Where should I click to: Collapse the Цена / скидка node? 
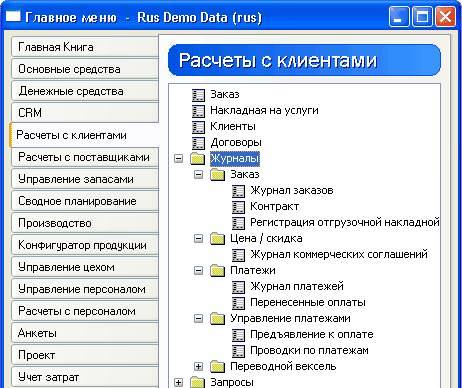pyautogui.click(x=199, y=238)
